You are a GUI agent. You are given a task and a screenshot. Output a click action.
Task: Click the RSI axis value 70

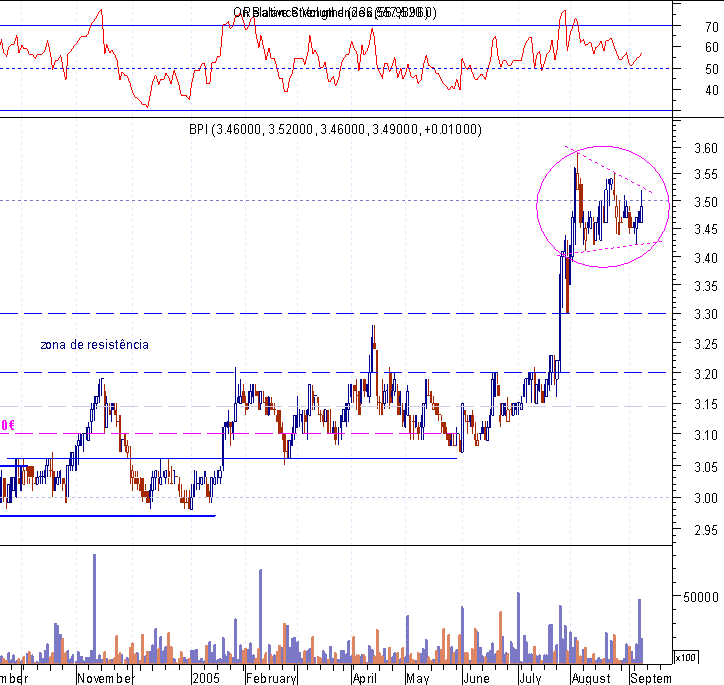[712, 27]
